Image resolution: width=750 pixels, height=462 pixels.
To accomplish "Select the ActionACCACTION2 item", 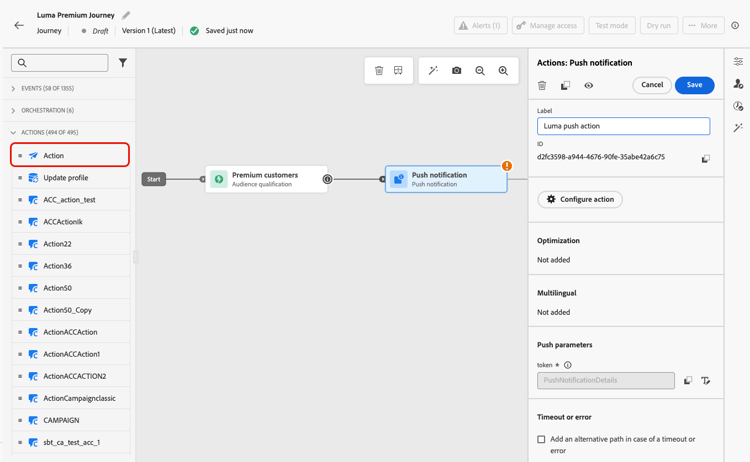I will (x=71, y=375).
